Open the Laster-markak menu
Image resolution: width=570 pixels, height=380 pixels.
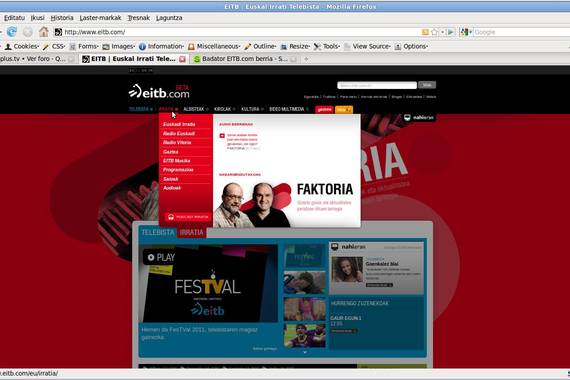point(100,18)
